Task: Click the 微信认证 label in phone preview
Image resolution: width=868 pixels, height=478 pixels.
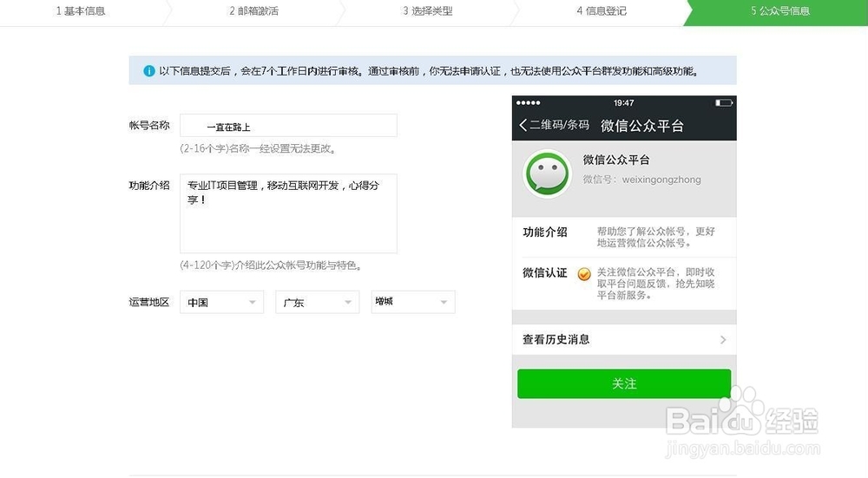Action: [x=545, y=272]
